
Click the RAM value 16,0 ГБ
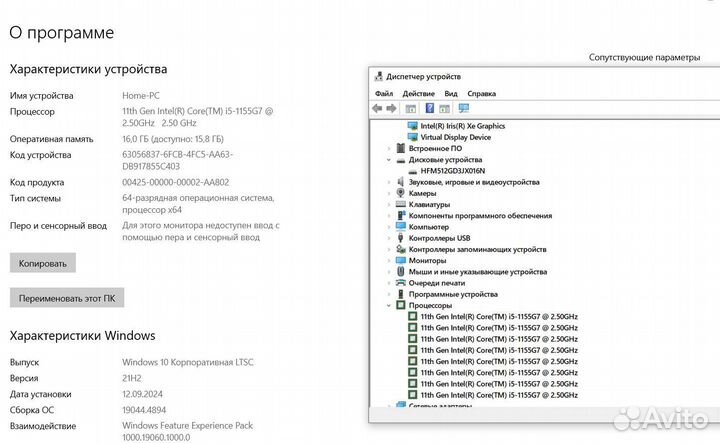135,139
